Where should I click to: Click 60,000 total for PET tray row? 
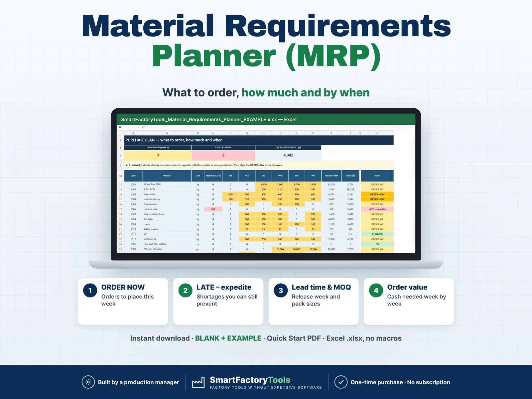(x=331, y=249)
